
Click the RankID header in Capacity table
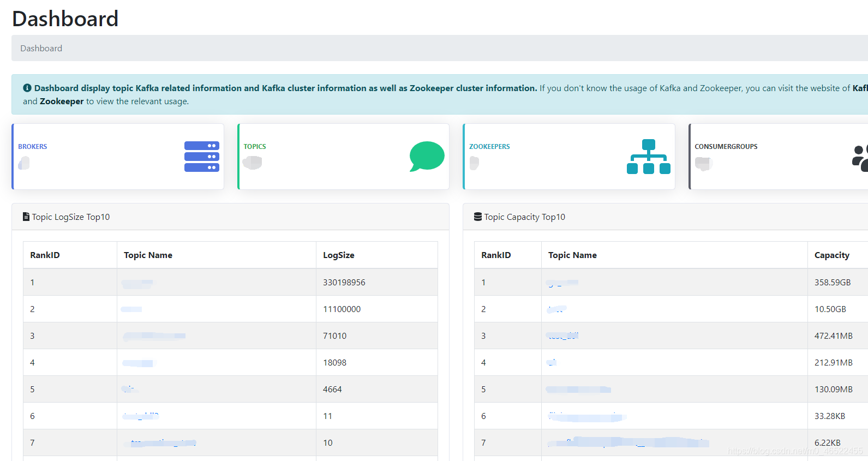(x=496, y=255)
